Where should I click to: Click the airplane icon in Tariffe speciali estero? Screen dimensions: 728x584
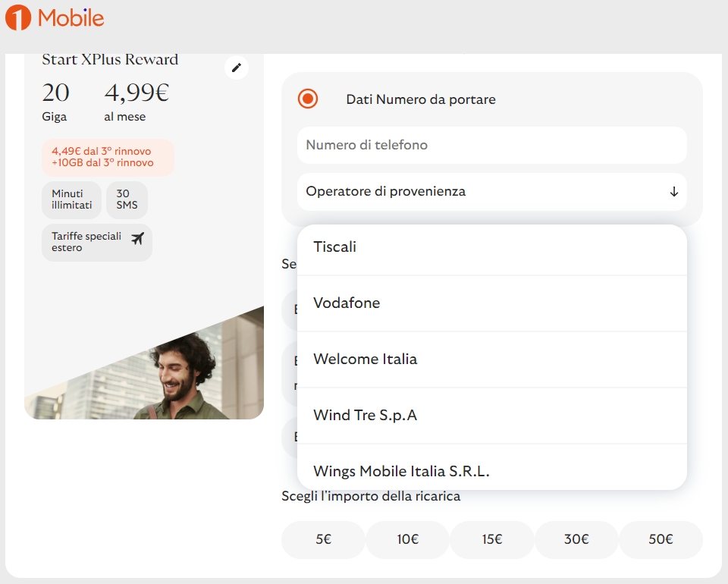tap(137, 239)
